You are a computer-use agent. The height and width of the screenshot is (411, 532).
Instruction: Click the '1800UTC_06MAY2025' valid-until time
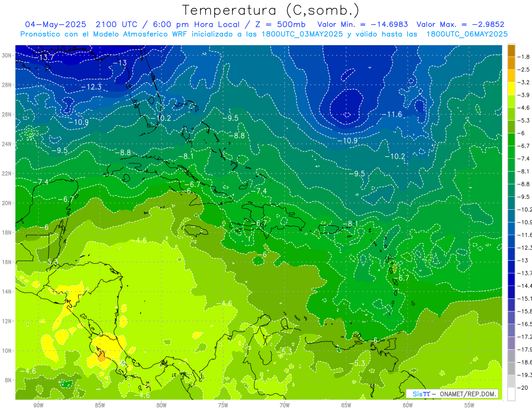(x=467, y=34)
